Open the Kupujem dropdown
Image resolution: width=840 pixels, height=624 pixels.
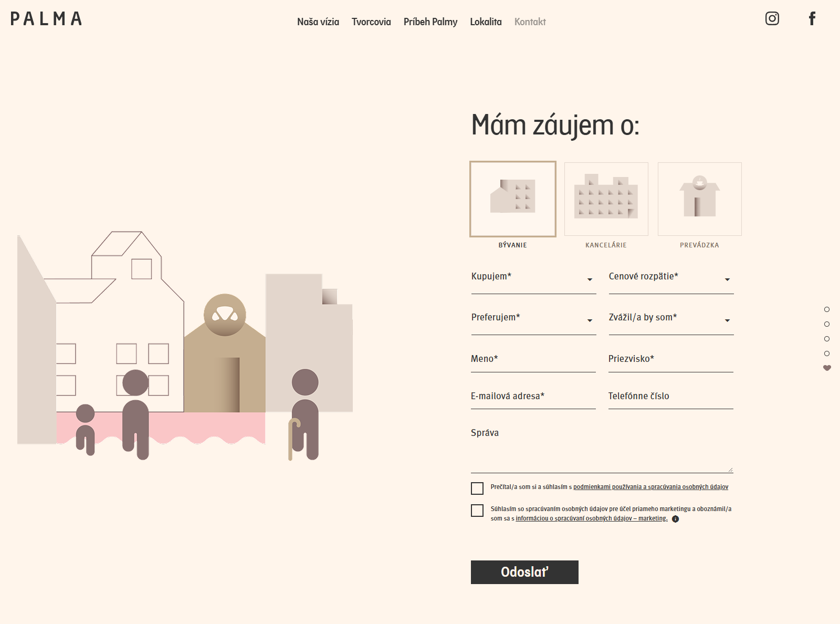[534, 278]
